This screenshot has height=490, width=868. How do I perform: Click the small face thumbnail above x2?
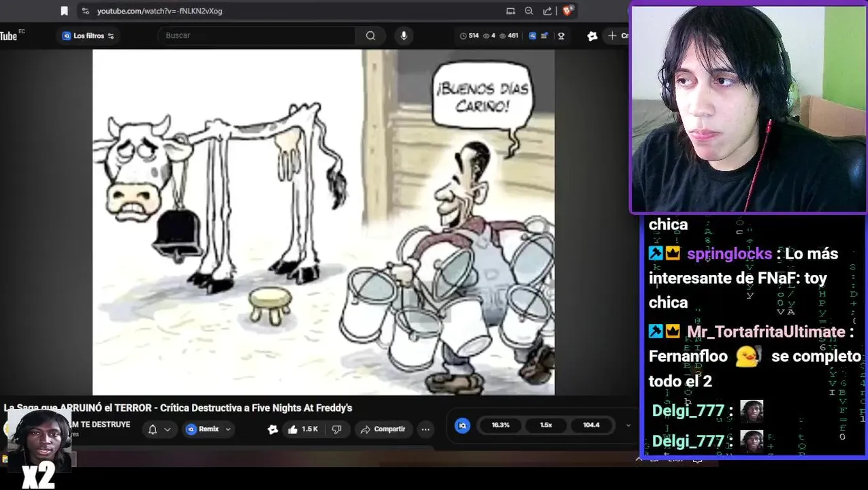[39, 440]
